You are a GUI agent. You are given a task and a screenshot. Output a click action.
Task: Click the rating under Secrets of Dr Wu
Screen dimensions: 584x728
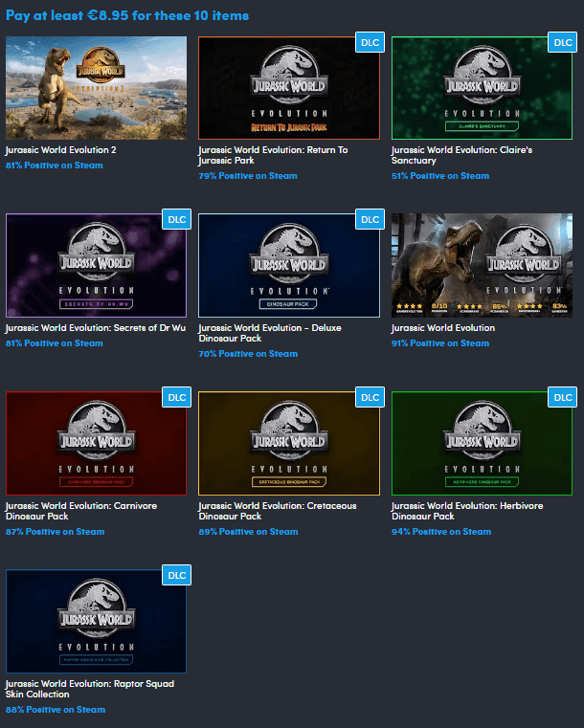[x=55, y=343]
